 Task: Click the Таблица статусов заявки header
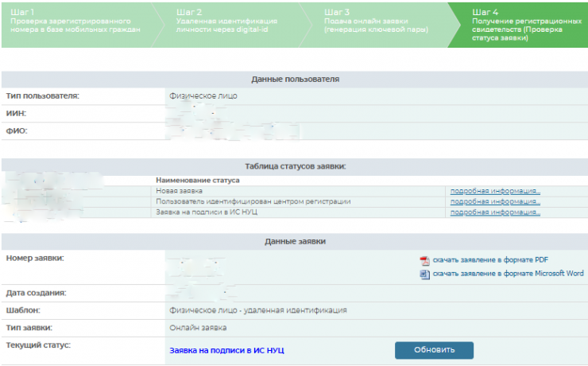click(x=295, y=166)
